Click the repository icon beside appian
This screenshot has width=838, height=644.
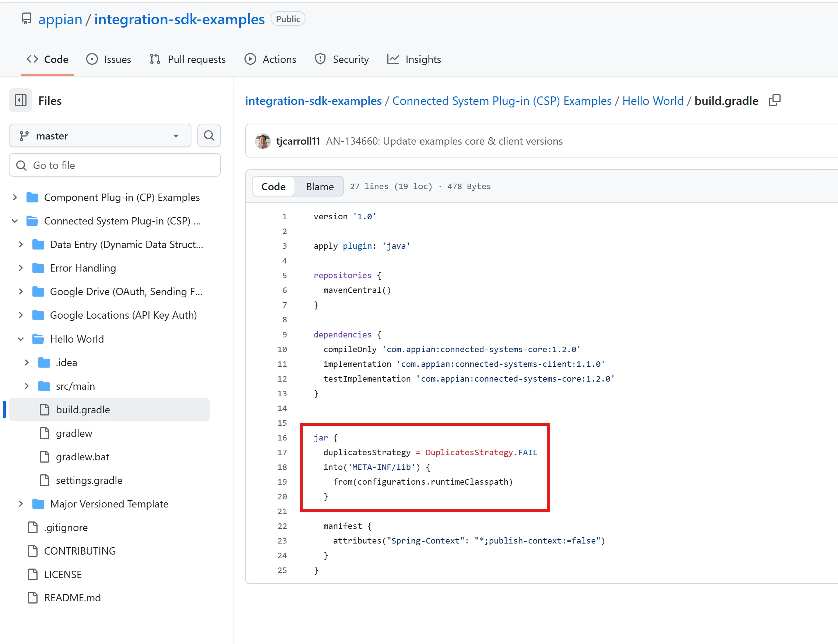coord(26,19)
